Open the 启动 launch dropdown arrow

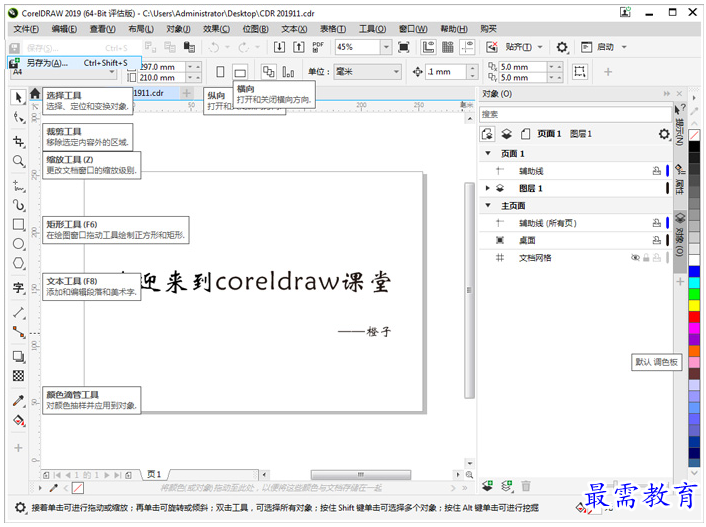(624, 47)
